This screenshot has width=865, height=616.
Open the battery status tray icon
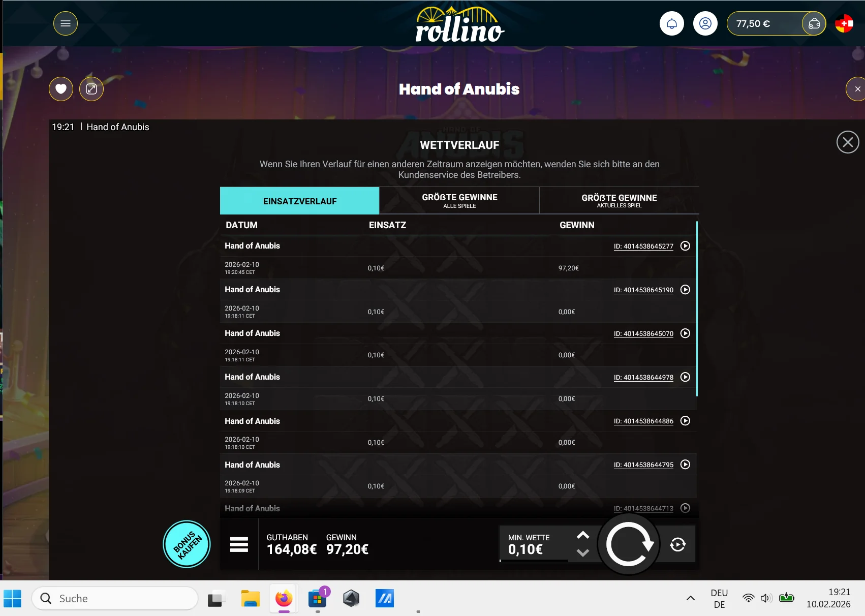point(787,598)
